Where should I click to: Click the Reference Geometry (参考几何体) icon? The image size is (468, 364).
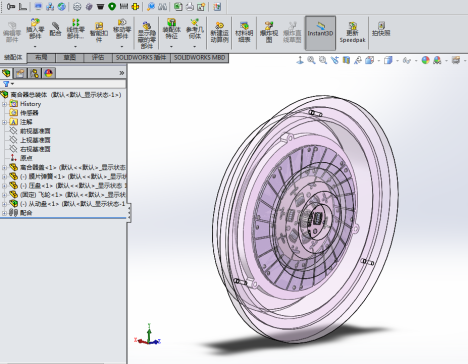pyautogui.click(x=195, y=29)
